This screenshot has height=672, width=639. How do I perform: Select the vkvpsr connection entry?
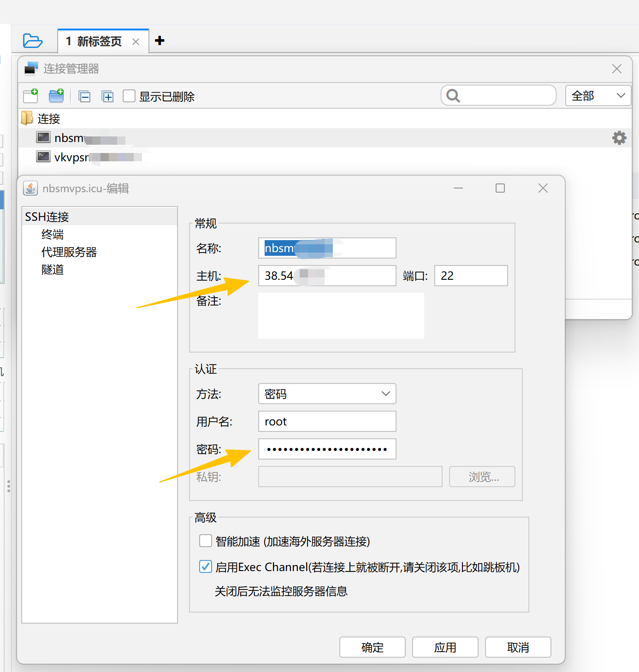pyautogui.click(x=71, y=157)
